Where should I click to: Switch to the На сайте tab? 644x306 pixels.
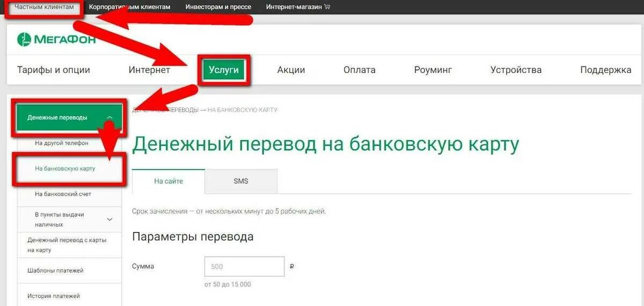169,181
